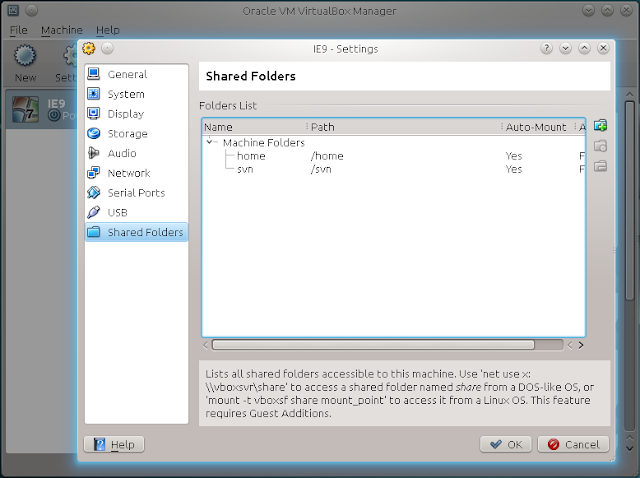Open the Serial Ports settings category
This screenshot has height=478, width=640.
[x=136, y=193]
